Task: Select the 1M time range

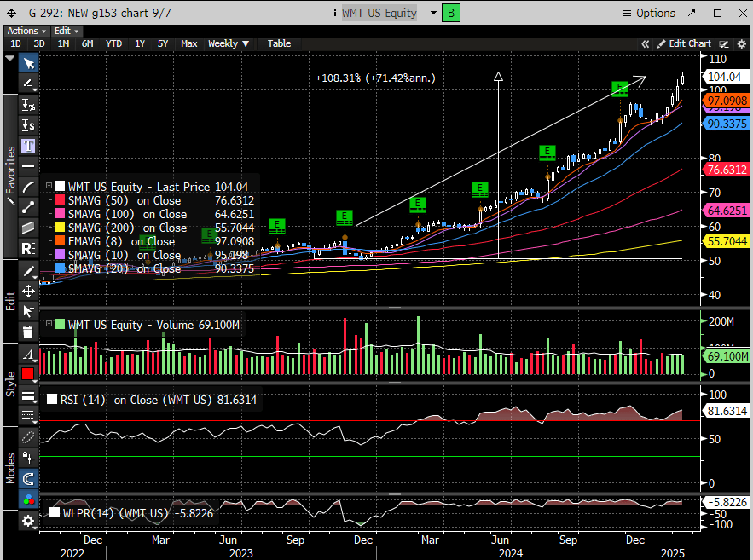Action: [x=63, y=43]
